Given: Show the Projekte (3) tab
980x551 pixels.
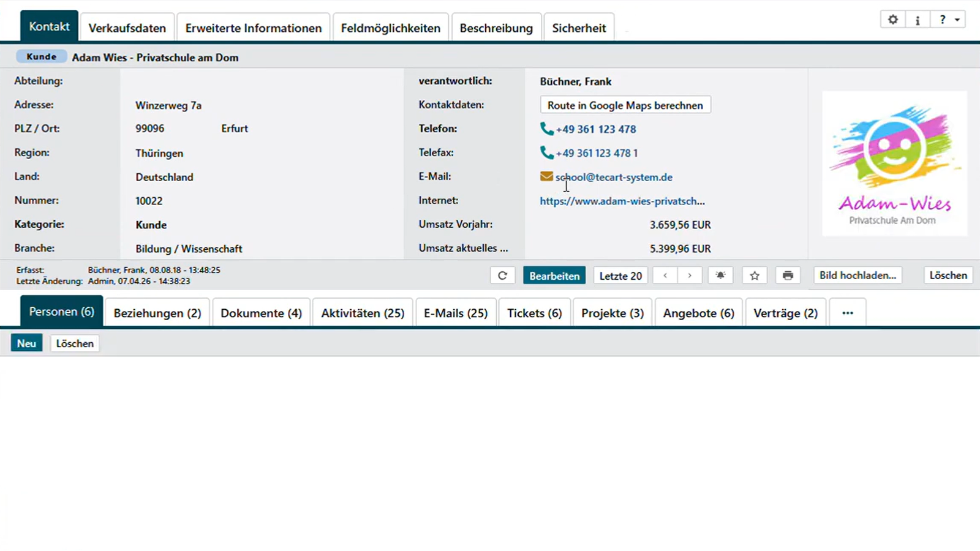Looking at the screenshot, I should (x=612, y=313).
